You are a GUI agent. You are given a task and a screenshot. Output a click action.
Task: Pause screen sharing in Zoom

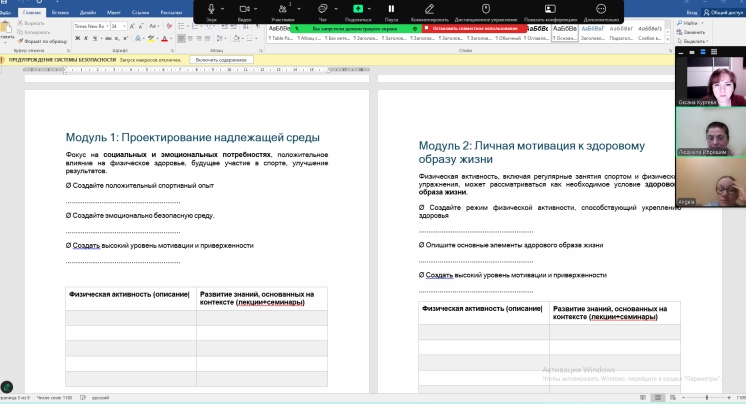tap(391, 9)
